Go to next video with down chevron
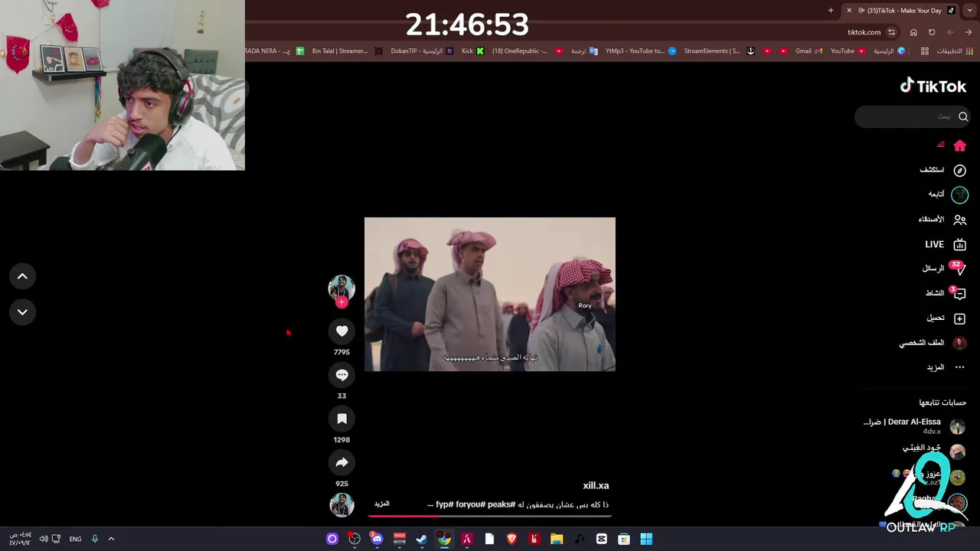Screen dimensions: 980x551 tap(22, 312)
